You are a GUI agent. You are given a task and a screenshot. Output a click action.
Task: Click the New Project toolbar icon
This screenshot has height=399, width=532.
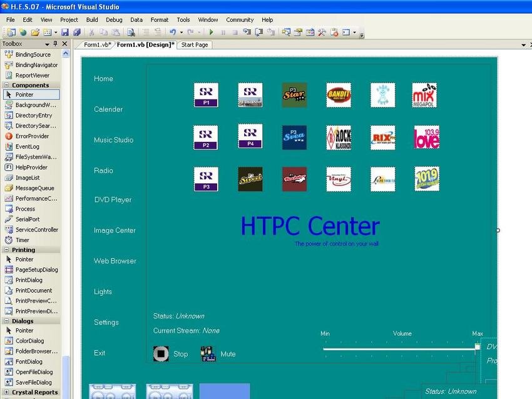tap(11, 32)
